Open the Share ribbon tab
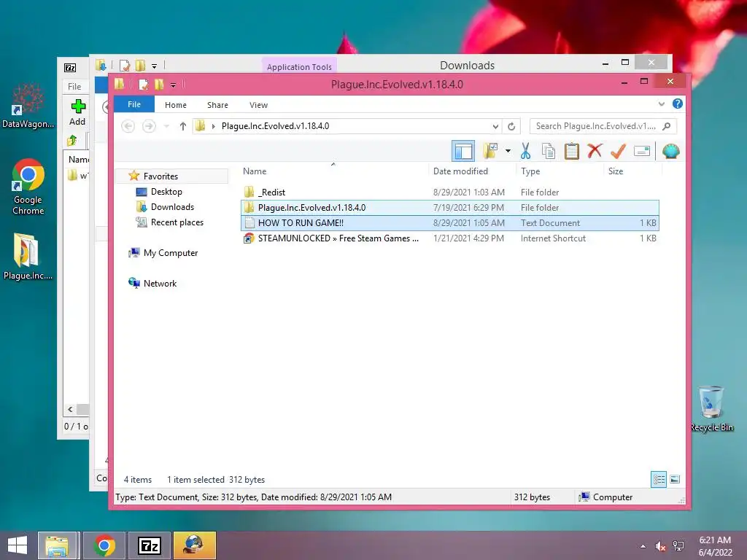747x560 pixels. pos(217,105)
